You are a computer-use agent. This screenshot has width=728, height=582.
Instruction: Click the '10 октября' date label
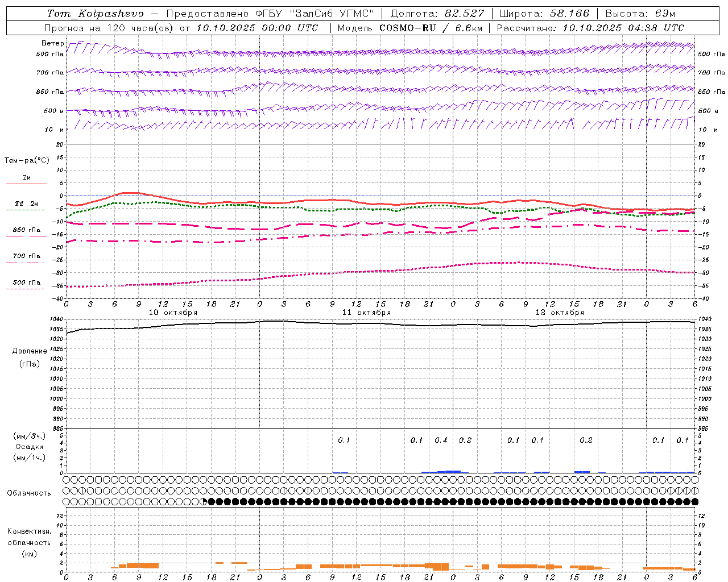coord(173,313)
